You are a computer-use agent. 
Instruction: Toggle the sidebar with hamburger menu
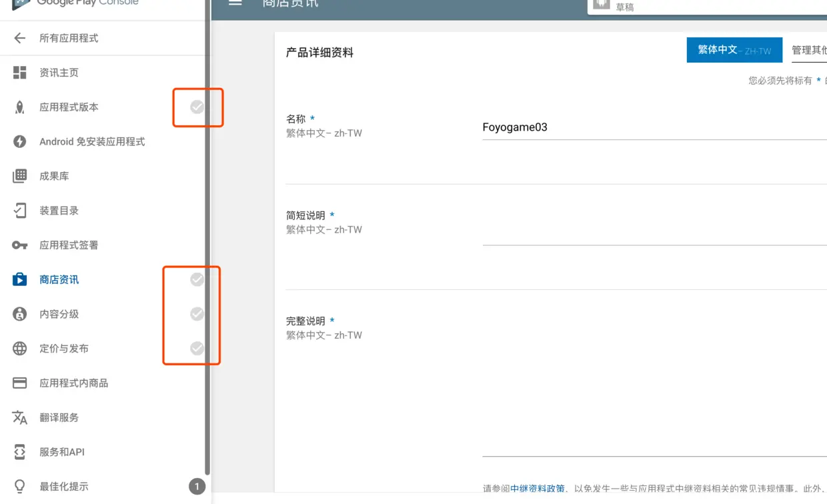coord(235,3)
